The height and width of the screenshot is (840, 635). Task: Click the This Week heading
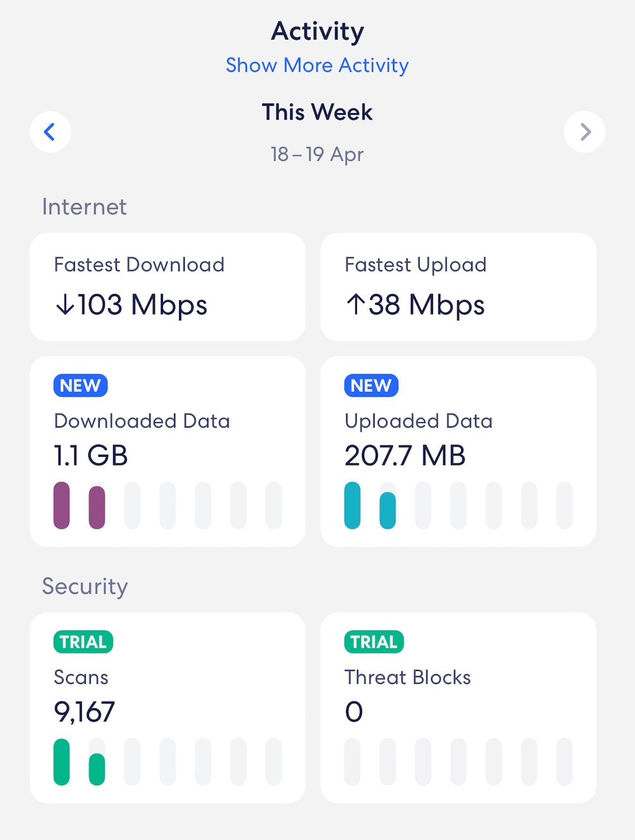click(317, 112)
